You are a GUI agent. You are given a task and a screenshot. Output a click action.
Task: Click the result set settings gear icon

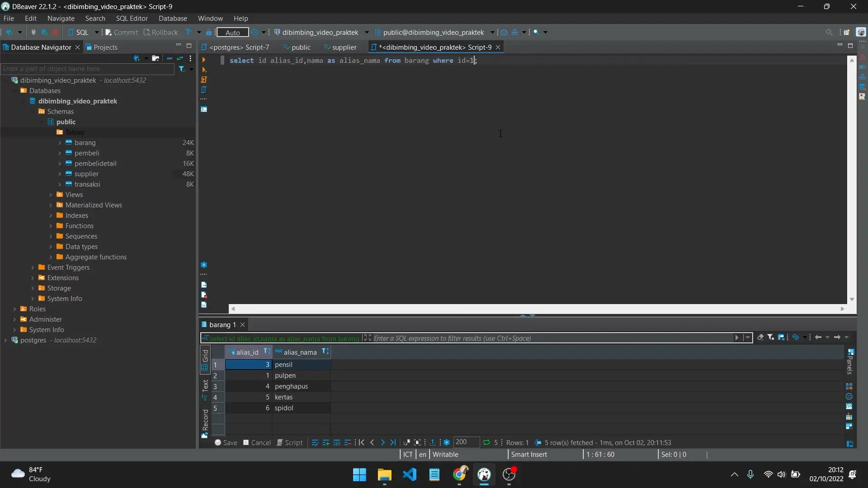click(x=447, y=442)
